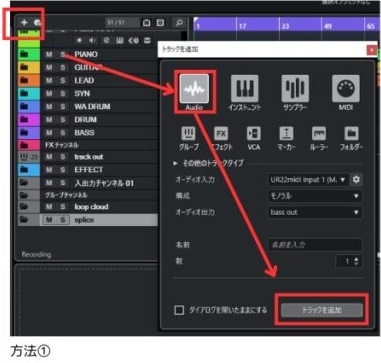The height and width of the screenshot is (363, 381).
Task: Expand その他のトラックタイプ section
Action: [x=209, y=163]
